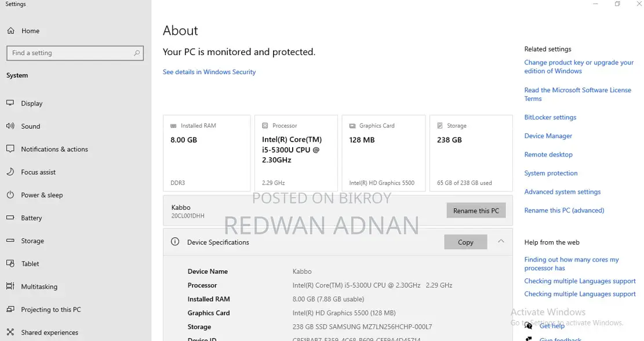644x341 pixels.
Task: Click the Installed RAM card icon
Action: click(173, 126)
